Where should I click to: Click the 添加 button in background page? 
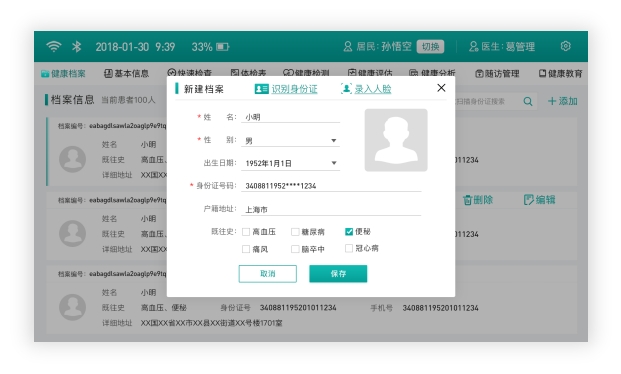pyautogui.click(x=563, y=101)
